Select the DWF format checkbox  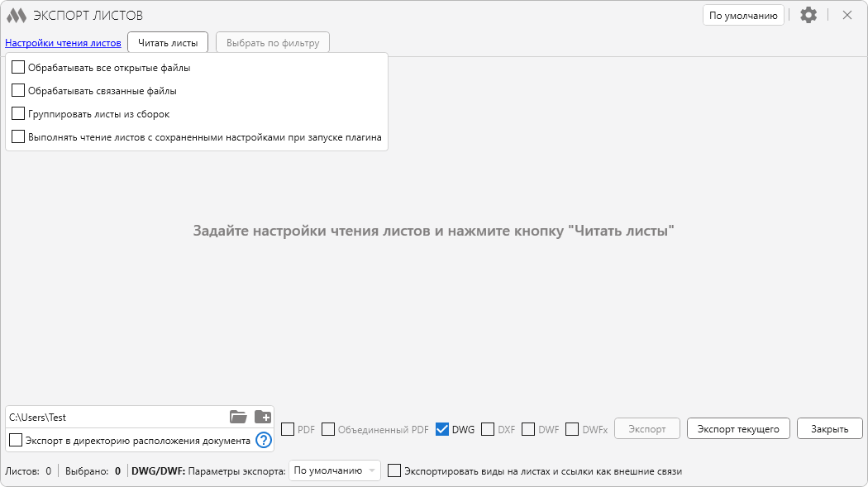click(x=529, y=429)
